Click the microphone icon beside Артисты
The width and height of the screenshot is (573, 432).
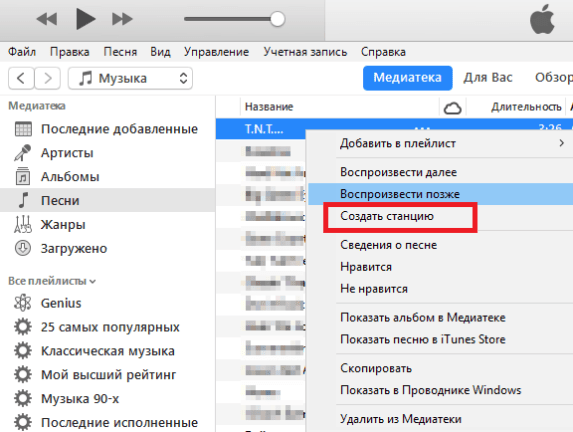[23, 153]
